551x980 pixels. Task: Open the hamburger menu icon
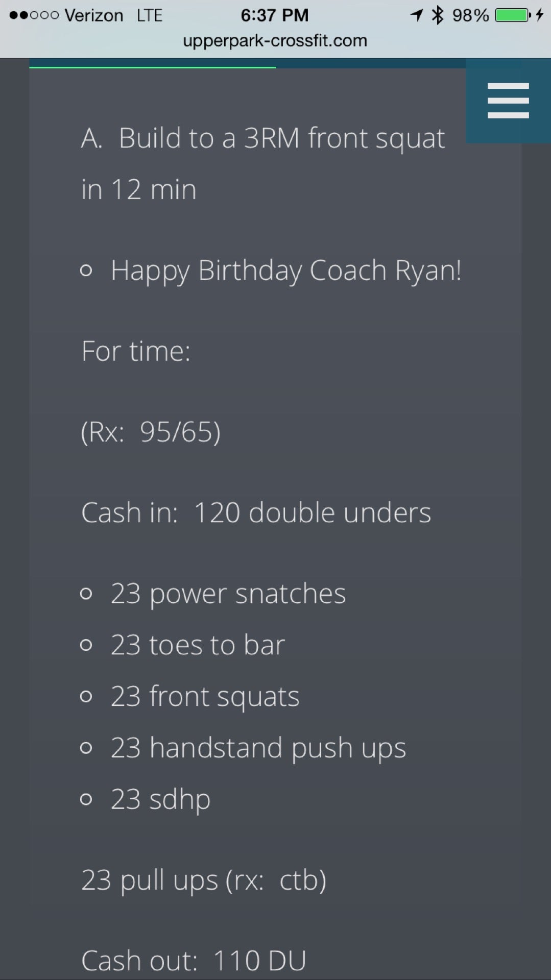click(x=508, y=101)
